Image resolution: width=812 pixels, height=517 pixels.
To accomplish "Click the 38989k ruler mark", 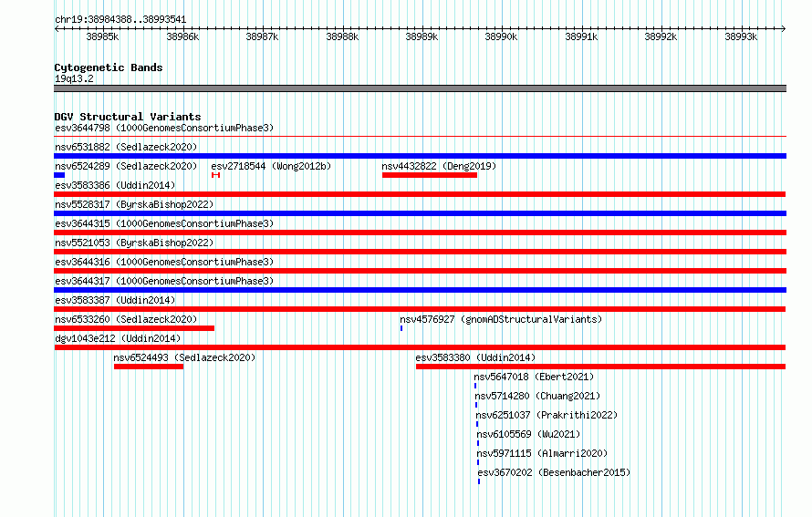I will click(422, 36).
